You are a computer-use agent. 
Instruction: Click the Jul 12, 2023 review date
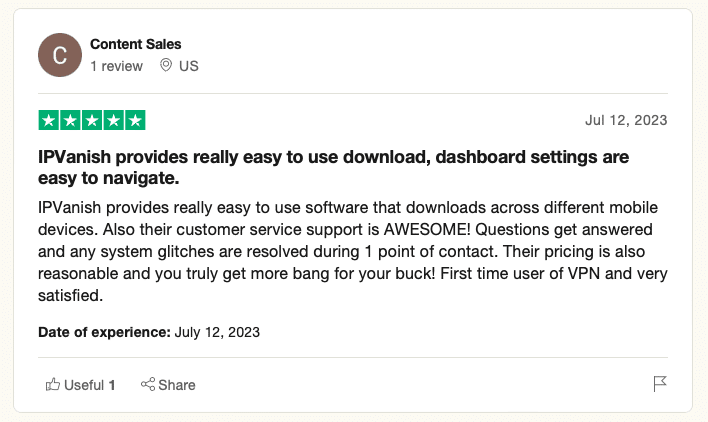click(x=626, y=120)
